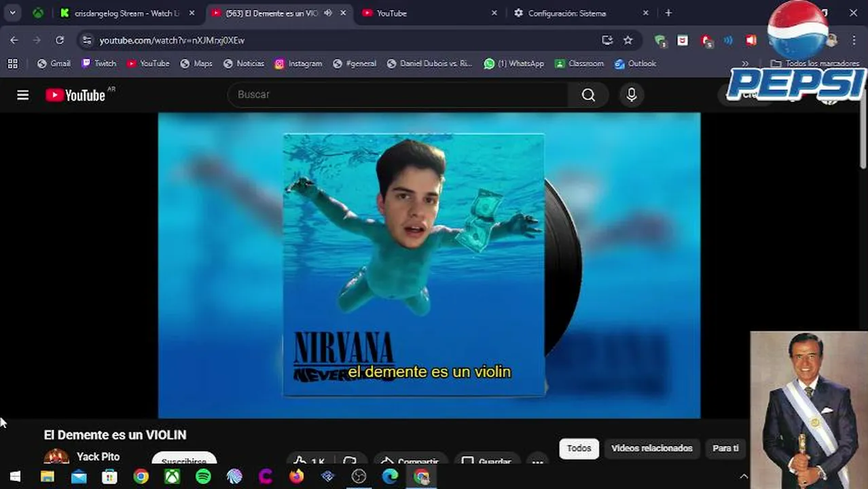Start voice search with the microphone icon
The height and width of the screenshot is (489, 868).
[632, 95]
